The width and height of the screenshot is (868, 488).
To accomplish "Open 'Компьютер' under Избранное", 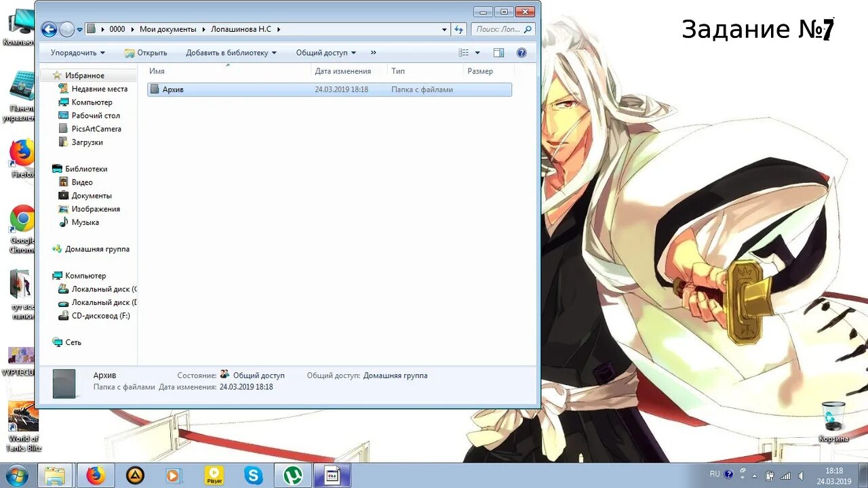I will coord(92,102).
